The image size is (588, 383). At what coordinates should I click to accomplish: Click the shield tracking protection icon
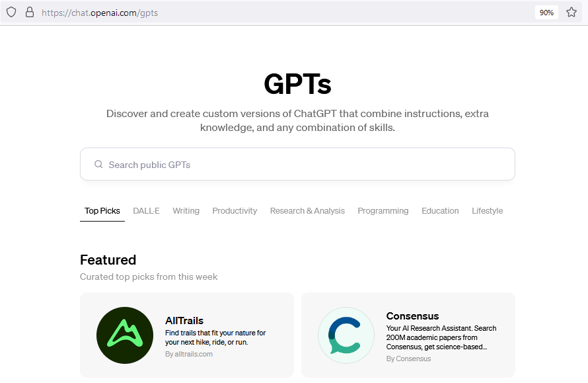[x=11, y=13]
